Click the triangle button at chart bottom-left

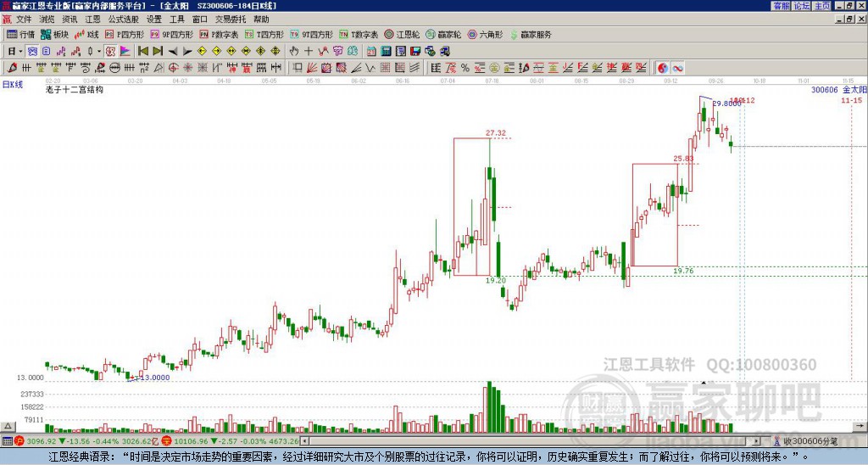(x=7, y=426)
